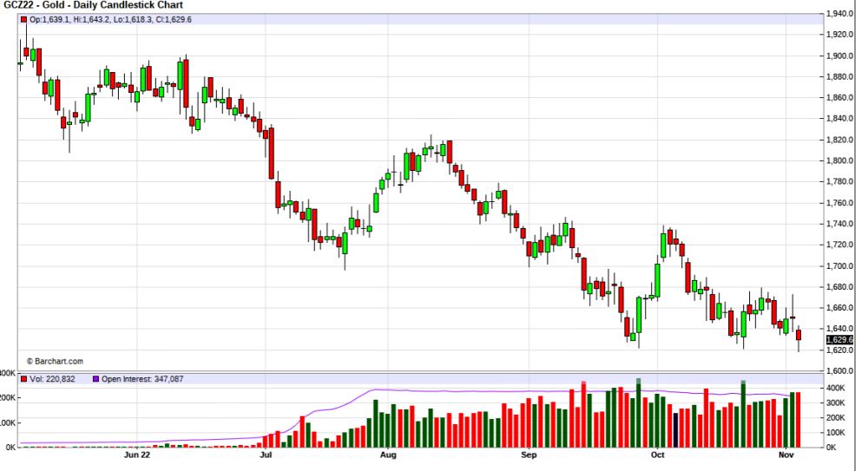Click the 1,940.0 price axis label
The width and height of the screenshot is (868, 471).
click(839, 14)
